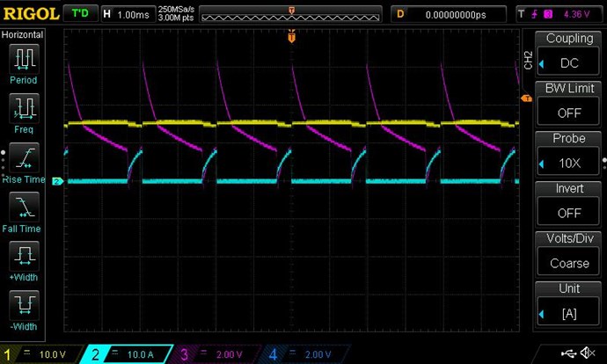Viewport: 607px width, 364px height.
Task: Click the H 1.00ms timebase readout
Action: [x=128, y=14]
